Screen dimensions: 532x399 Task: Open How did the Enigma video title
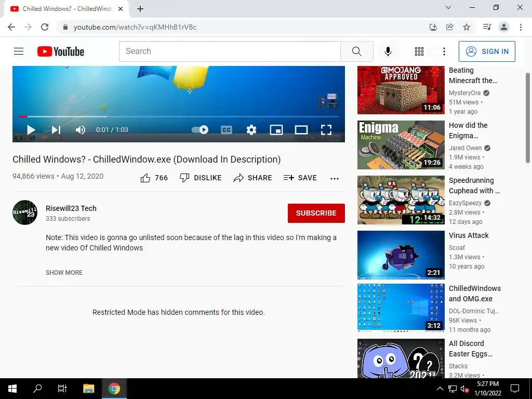tap(468, 130)
